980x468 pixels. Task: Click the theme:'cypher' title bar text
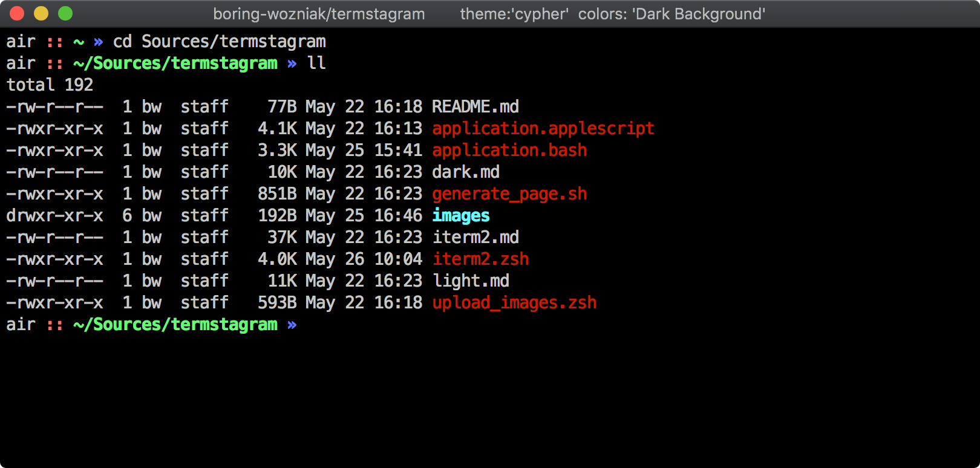514,14
